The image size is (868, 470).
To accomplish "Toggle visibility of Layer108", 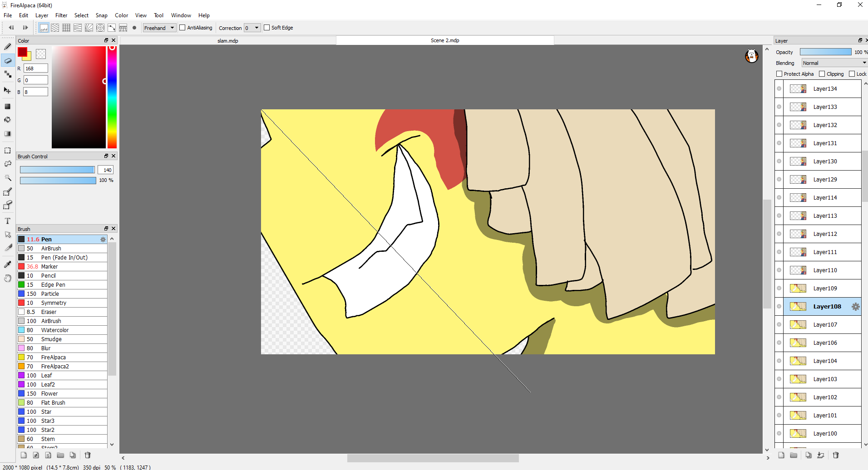I will coord(779,307).
